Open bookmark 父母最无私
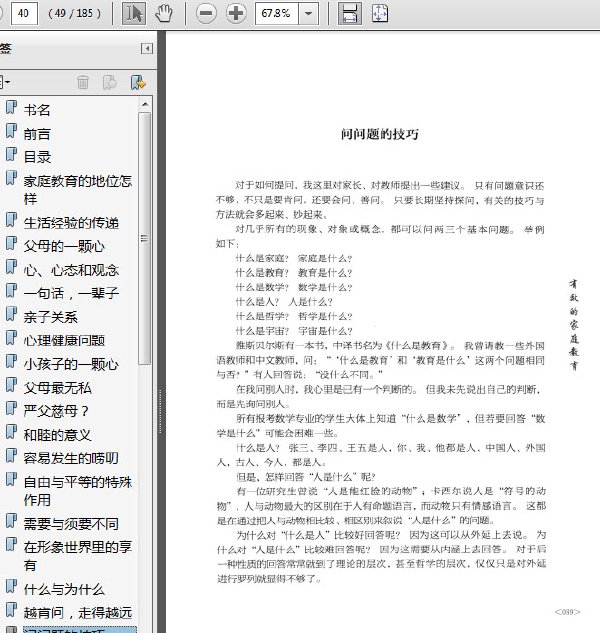 [x=57, y=388]
